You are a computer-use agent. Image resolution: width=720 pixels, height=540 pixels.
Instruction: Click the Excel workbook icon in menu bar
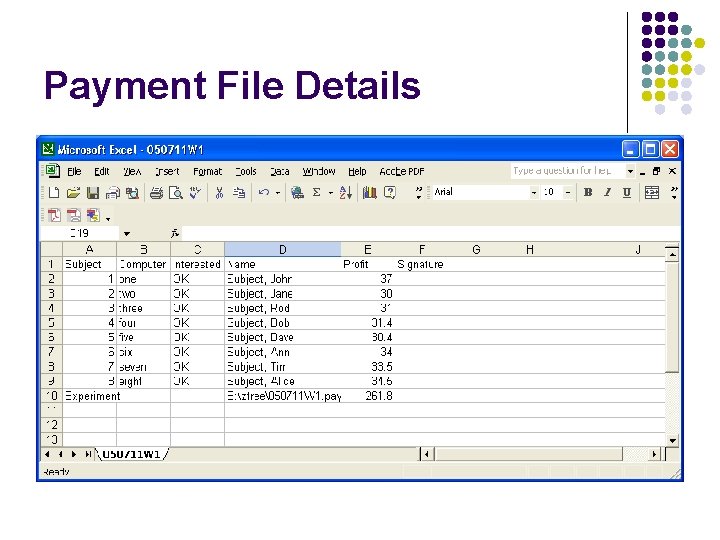point(52,171)
